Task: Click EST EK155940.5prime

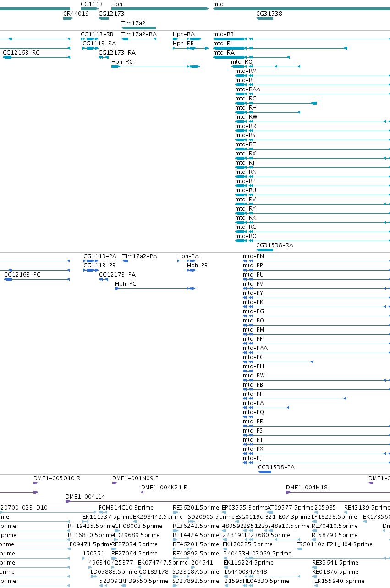Action: tap(339, 581)
